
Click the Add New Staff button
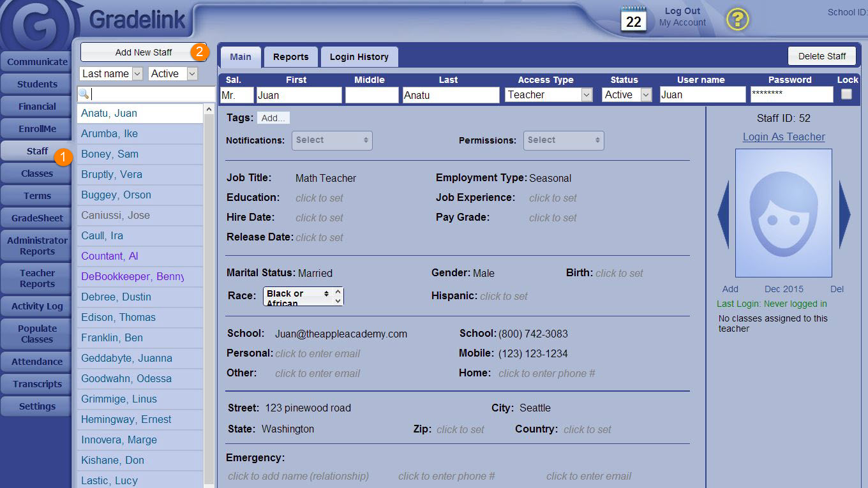[144, 52]
